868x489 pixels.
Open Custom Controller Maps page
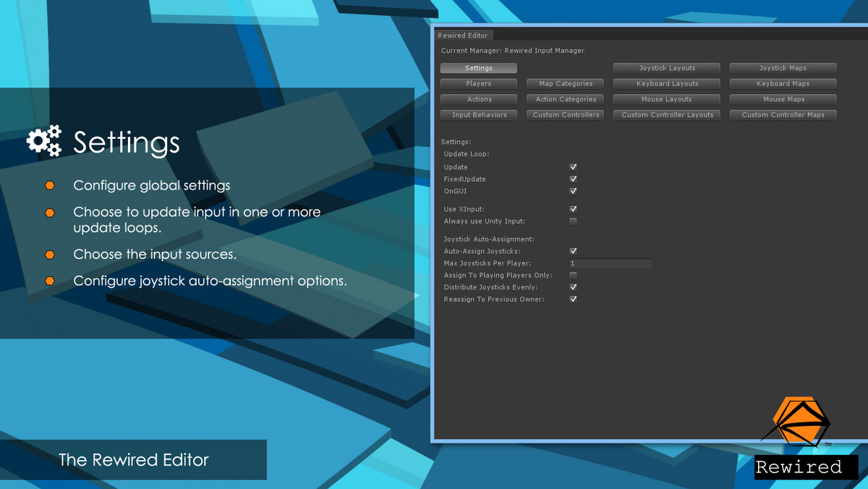(x=783, y=115)
